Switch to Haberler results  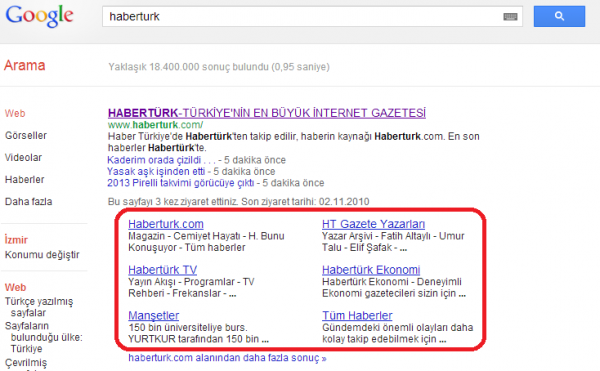(x=24, y=179)
